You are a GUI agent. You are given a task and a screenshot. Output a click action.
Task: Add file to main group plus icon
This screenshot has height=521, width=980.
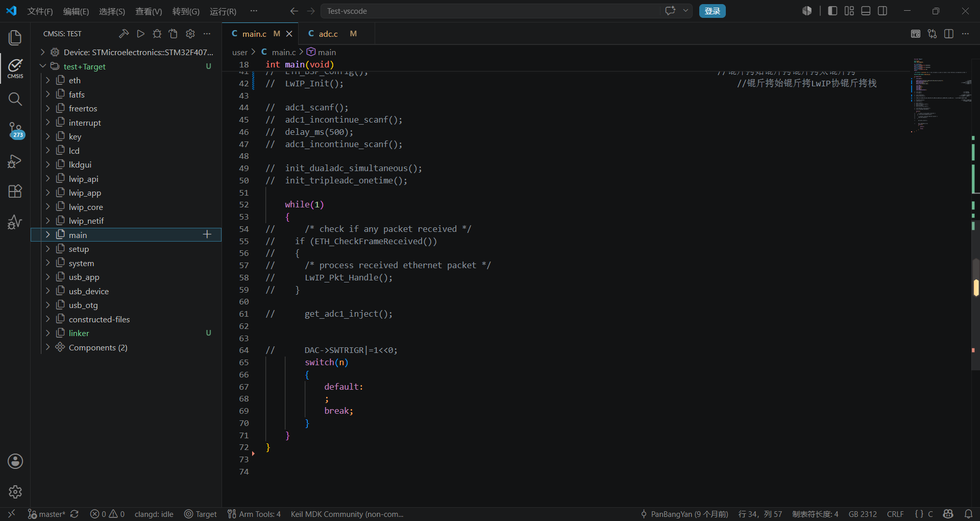tap(207, 234)
